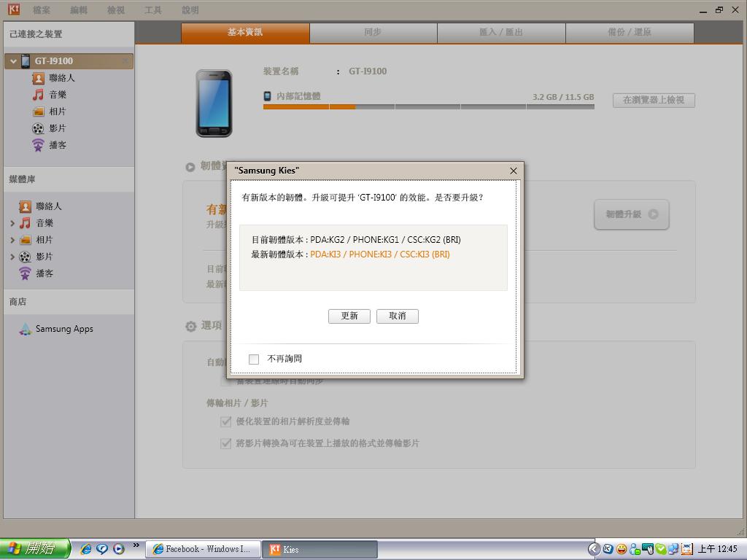The width and height of the screenshot is (747, 560).
Task: Click the 選項 gear icon
Action: point(190,326)
